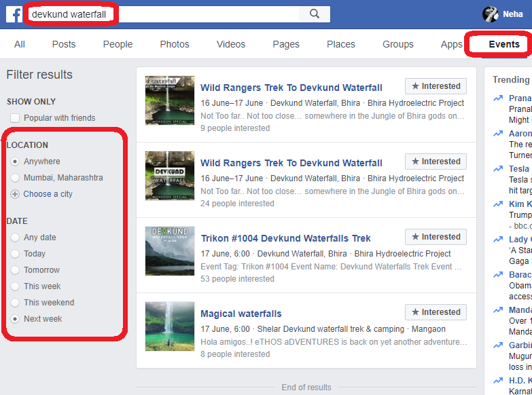Image resolution: width=532 pixels, height=395 pixels.
Task: Open Wild Rangers Trek with 9 interested
Action: click(x=291, y=88)
